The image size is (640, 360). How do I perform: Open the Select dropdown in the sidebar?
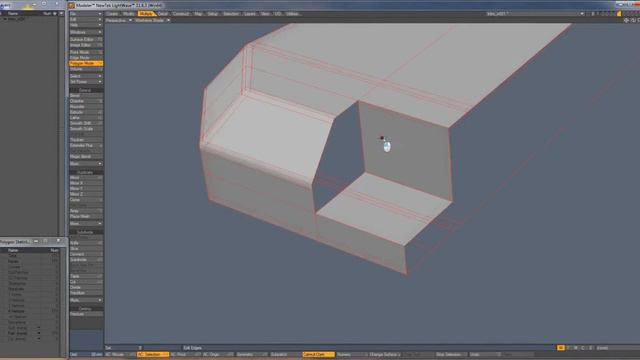point(86,76)
